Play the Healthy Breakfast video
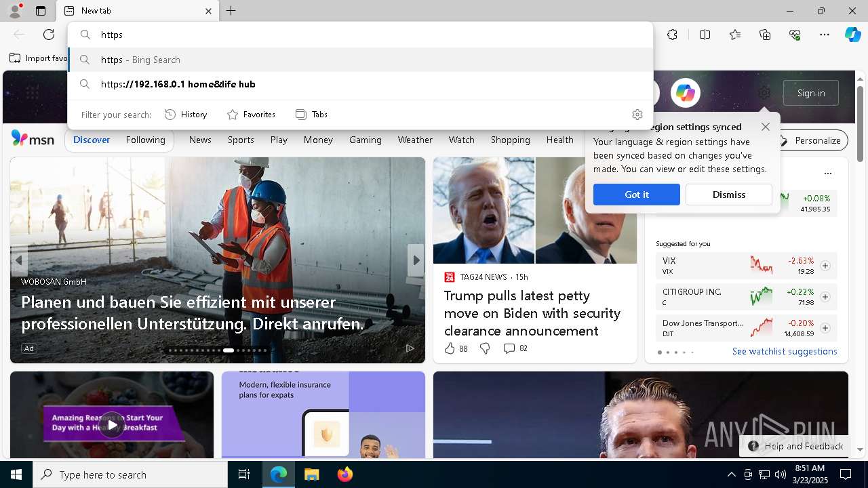Image resolution: width=868 pixels, height=488 pixels. (x=112, y=425)
